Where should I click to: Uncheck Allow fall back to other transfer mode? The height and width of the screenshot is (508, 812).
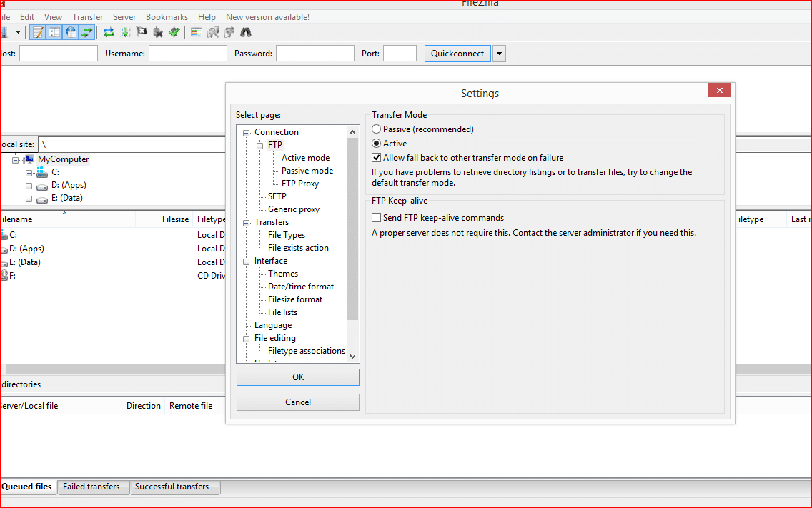pos(376,157)
